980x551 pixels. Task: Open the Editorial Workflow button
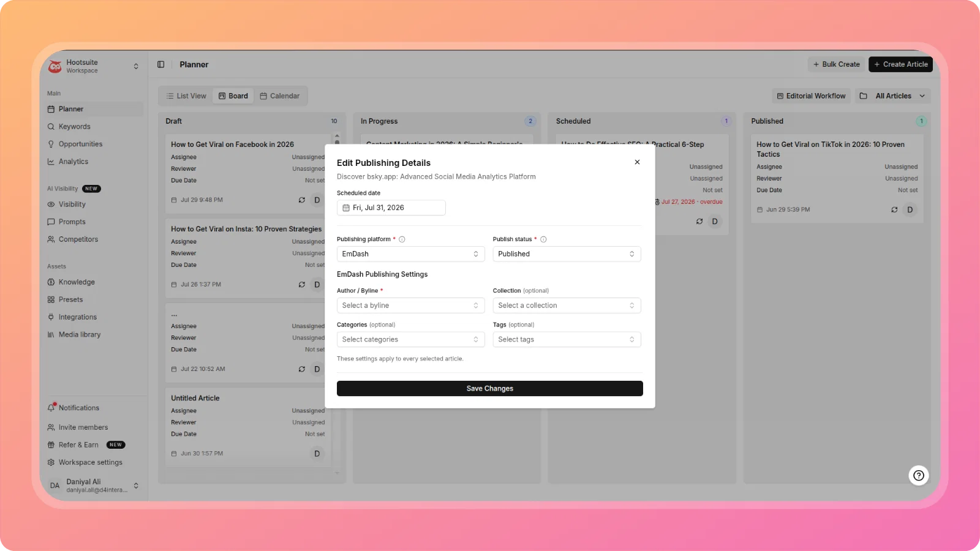click(811, 96)
